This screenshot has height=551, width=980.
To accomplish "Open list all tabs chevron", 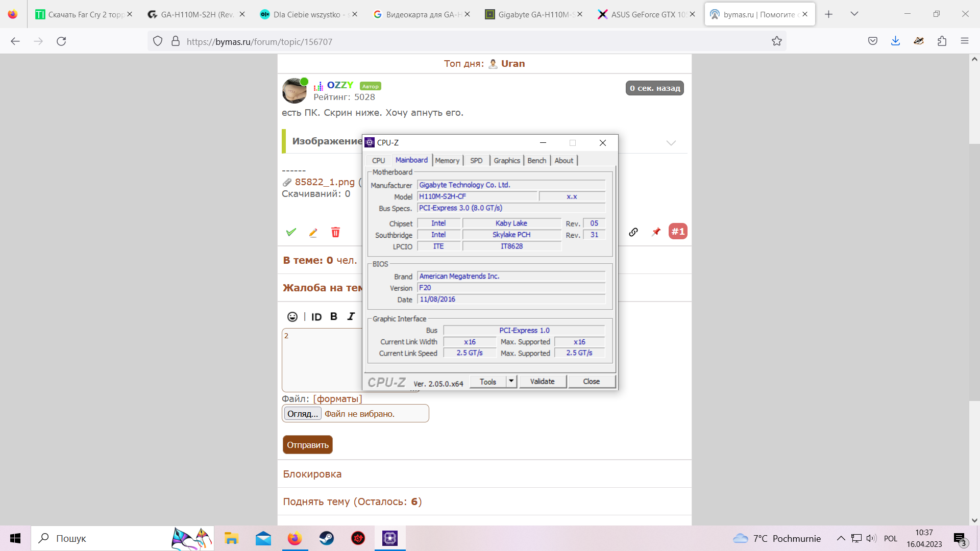I will pyautogui.click(x=854, y=14).
